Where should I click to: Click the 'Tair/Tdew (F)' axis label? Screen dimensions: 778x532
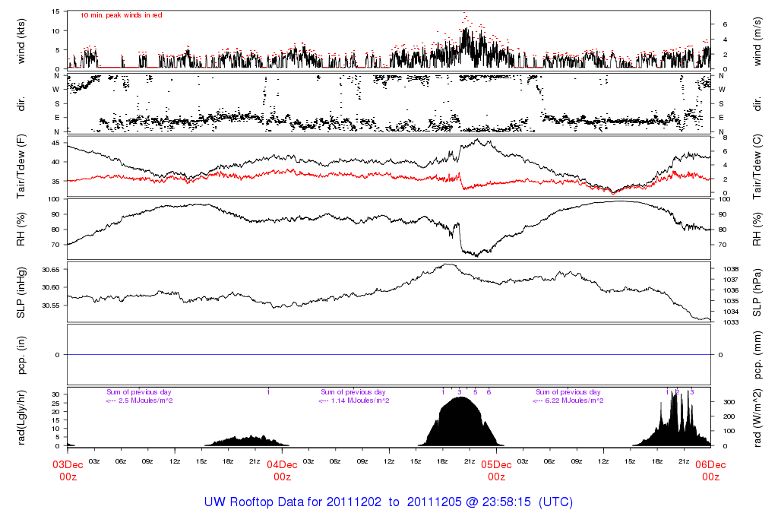[21, 166]
